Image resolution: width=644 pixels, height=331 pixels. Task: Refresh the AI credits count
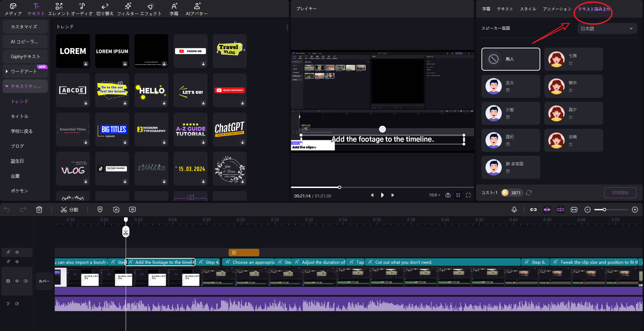(529, 193)
